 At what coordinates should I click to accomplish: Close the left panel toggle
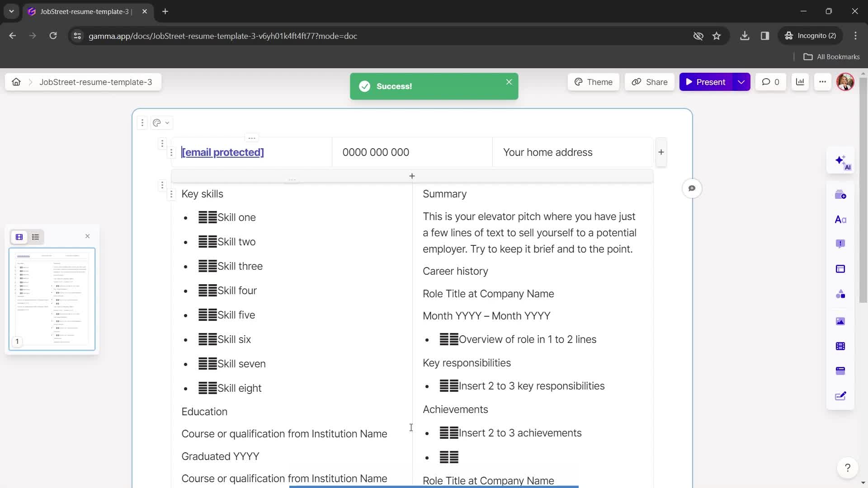[x=87, y=236]
